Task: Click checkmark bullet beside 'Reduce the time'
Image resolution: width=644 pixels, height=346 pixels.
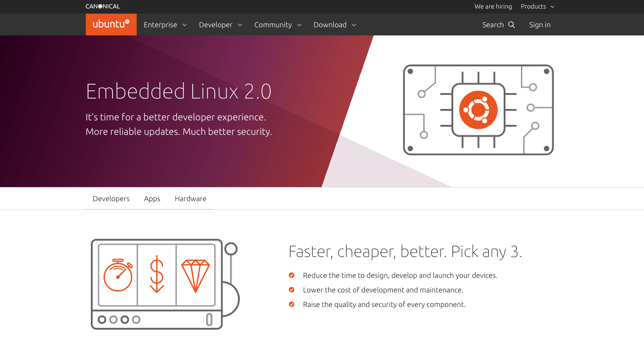Action: pyautogui.click(x=292, y=275)
